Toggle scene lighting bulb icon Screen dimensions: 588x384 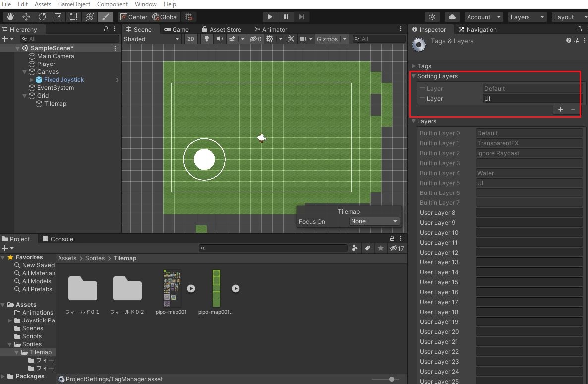206,39
